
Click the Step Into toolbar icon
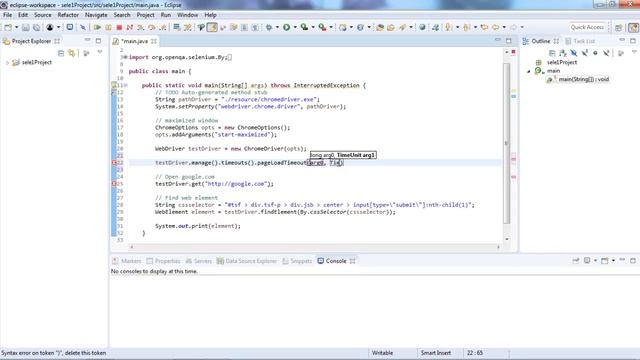coord(141,27)
